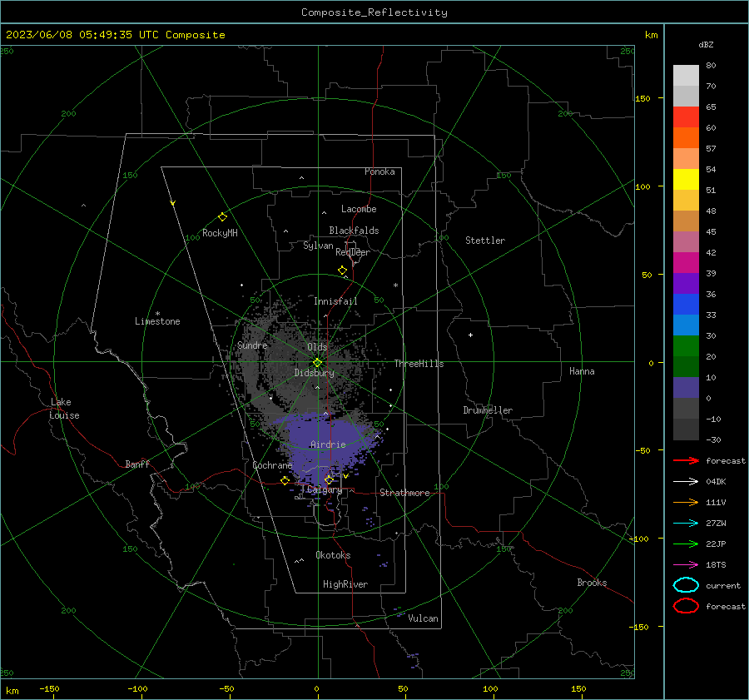
Task: Click the white plus marker west of Hanna
Action: tap(470, 335)
